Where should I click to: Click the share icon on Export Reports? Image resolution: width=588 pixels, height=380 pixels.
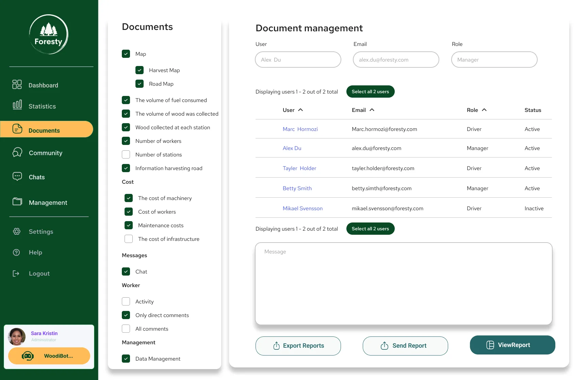[x=277, y=346]
